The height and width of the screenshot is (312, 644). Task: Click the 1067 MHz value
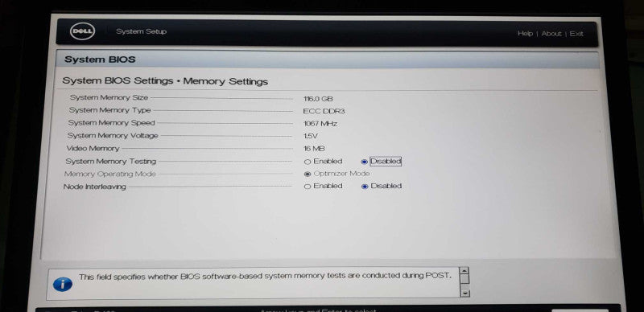pos(320,124)
